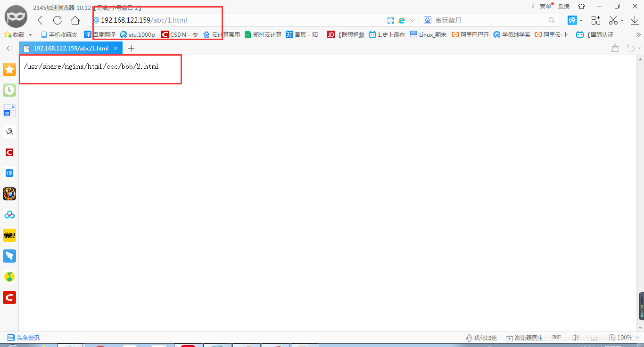Open 云计算常用 bookmark folder
Screen dimensions: 644x347
(222, 34)
